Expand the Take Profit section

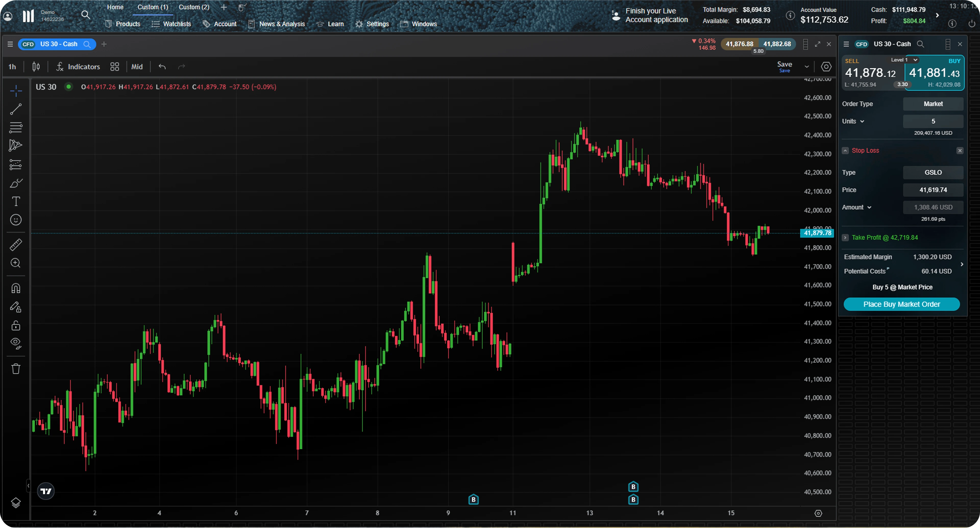[x=845, y=237]
